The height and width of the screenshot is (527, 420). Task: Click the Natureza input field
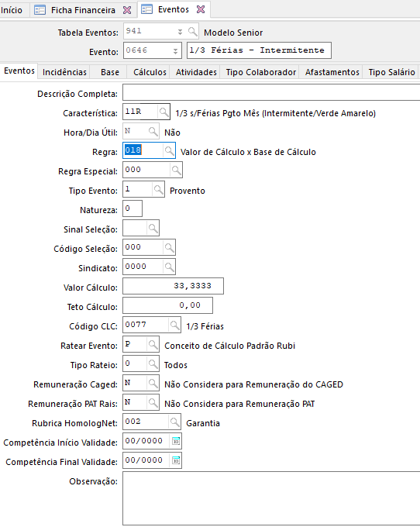click(x=133, y=208)
